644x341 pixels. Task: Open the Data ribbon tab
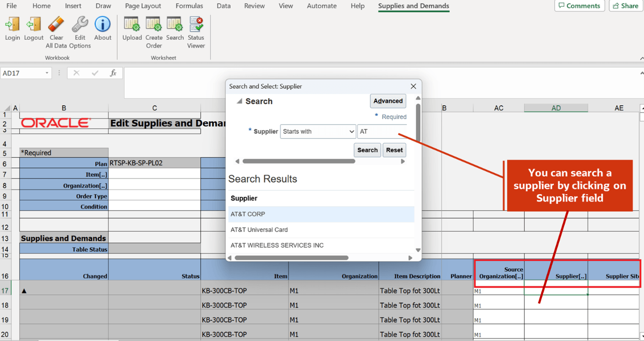[x=224, y=6]
